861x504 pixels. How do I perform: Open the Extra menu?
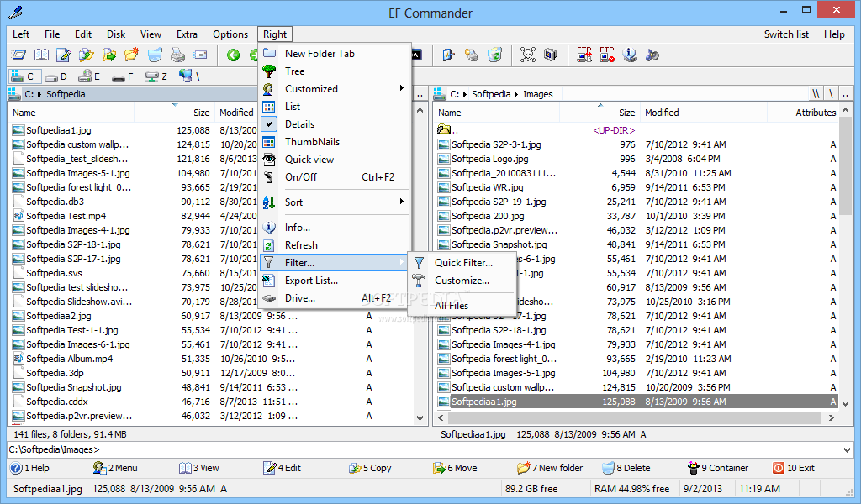pos(187,34)
